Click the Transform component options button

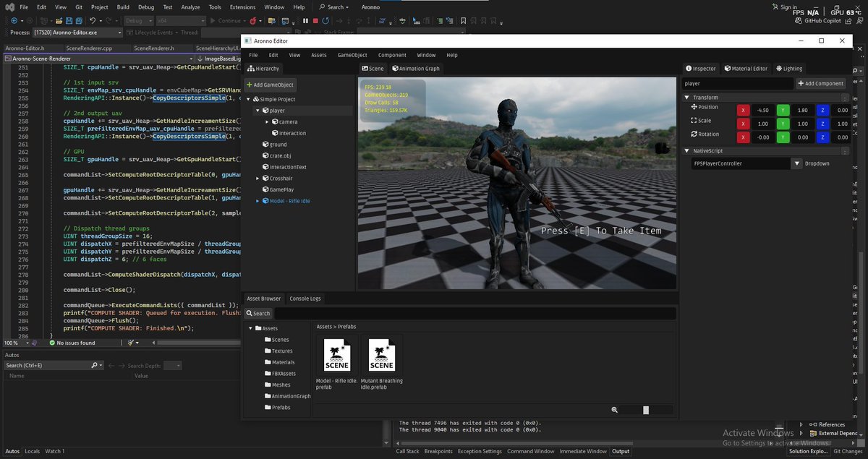(844, 97)
